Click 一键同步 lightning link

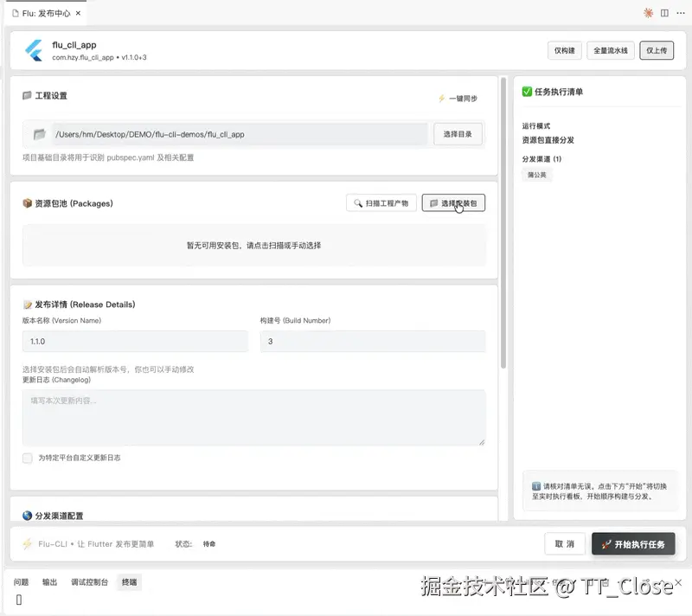pyautogui.click(x=458, y=99)
